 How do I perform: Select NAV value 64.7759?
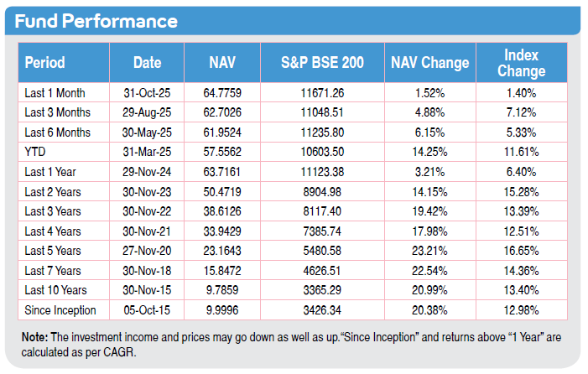tap(221, 92)
